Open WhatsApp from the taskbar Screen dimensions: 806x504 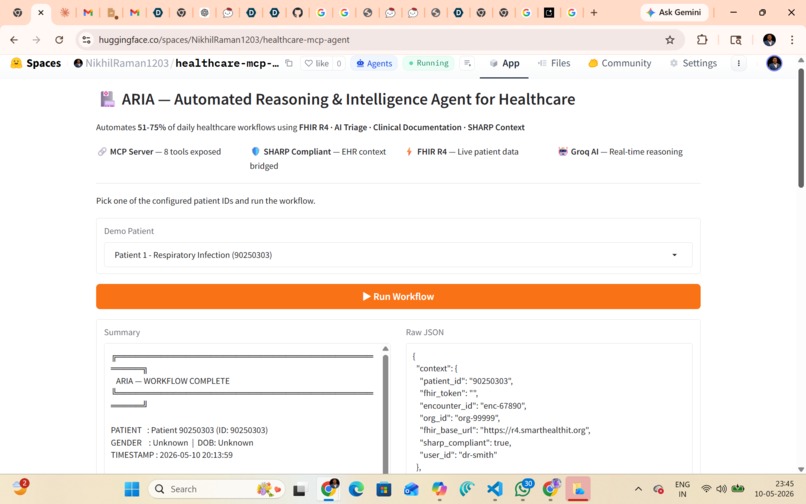(523, 489)
